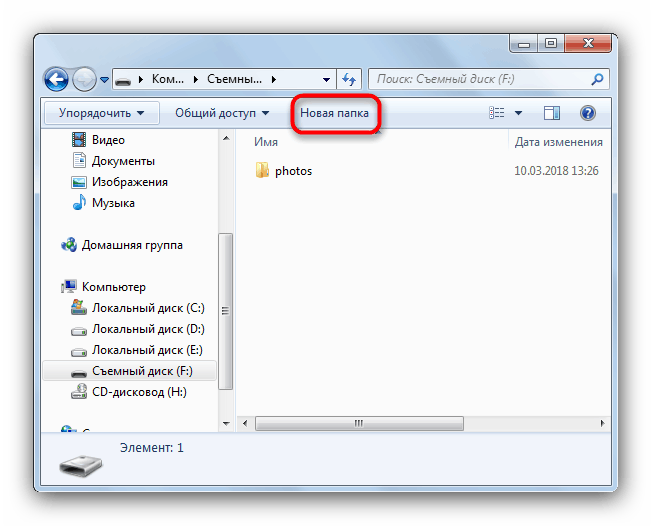This screenshot has height=526, width=652.
Task: Sort by Дата изменения column header
Action: tap(560, 142)
